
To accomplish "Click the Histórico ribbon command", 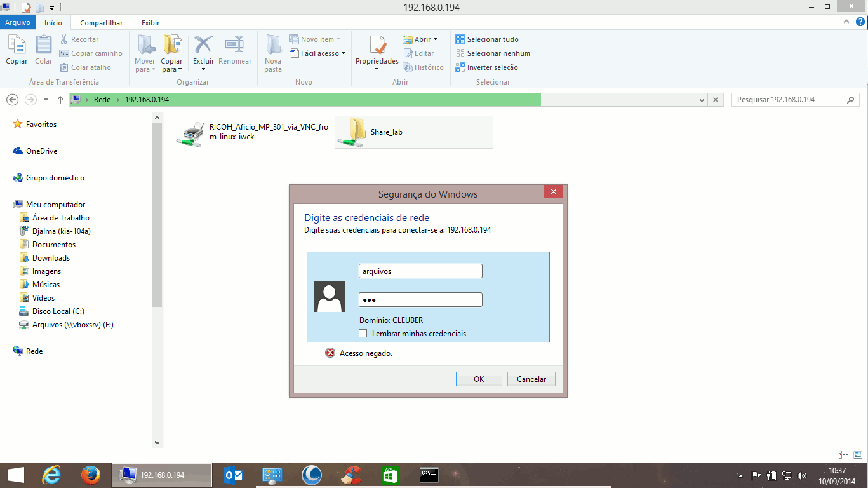I will [x=423, y=67].
